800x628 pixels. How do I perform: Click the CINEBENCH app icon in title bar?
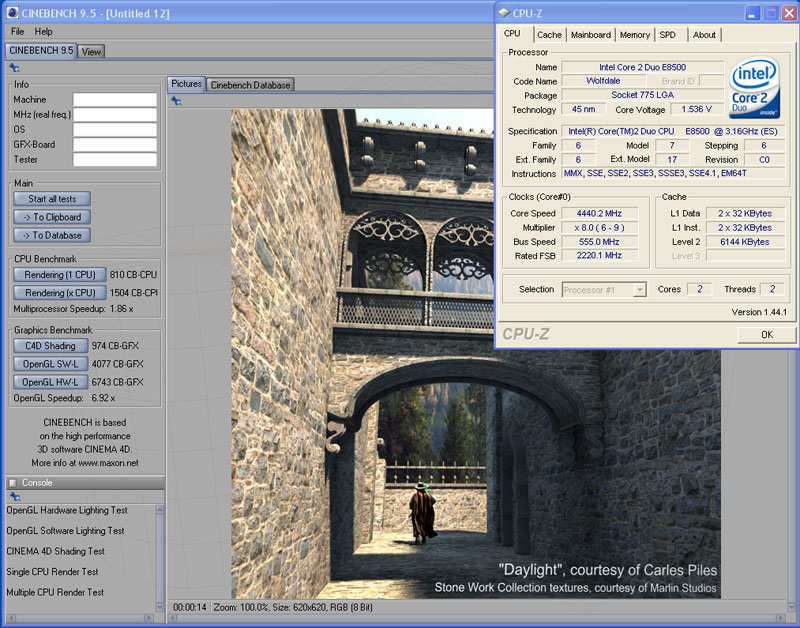click(x=12, y=13)
